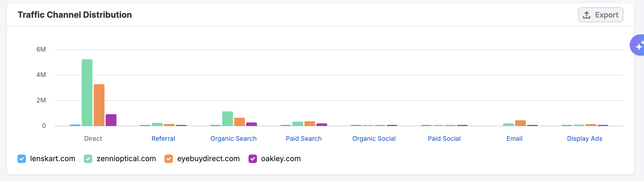Toggle the zennioptical.com checkbox

click(88, 159)
